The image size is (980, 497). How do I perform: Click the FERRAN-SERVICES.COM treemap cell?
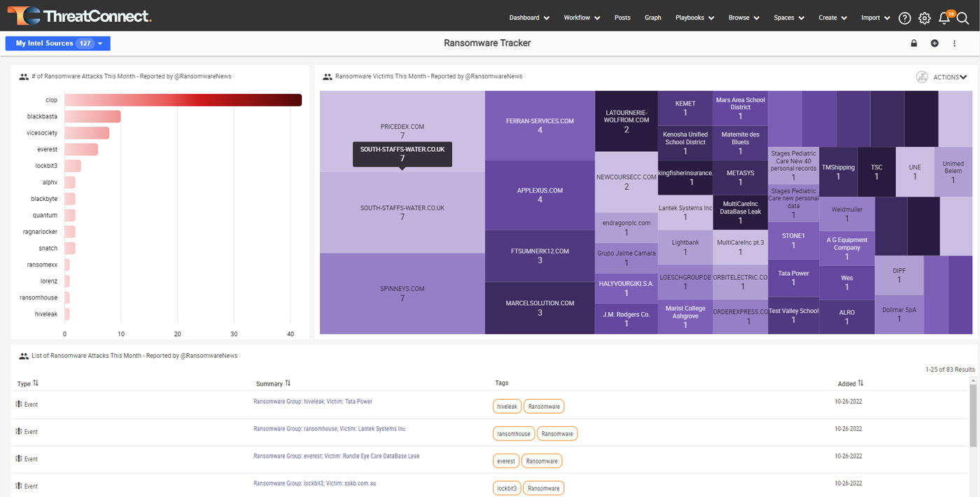pos(540,125)
